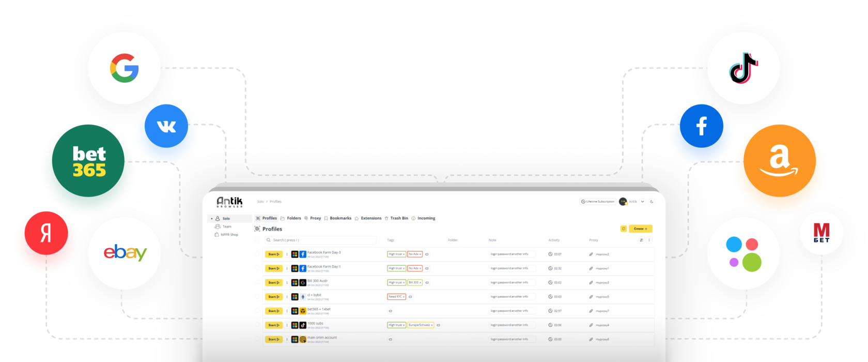Click the Windows OS icon in Facebook Farm Day-3 row
The image size is (868, 362).
click(x=295, y=254)
